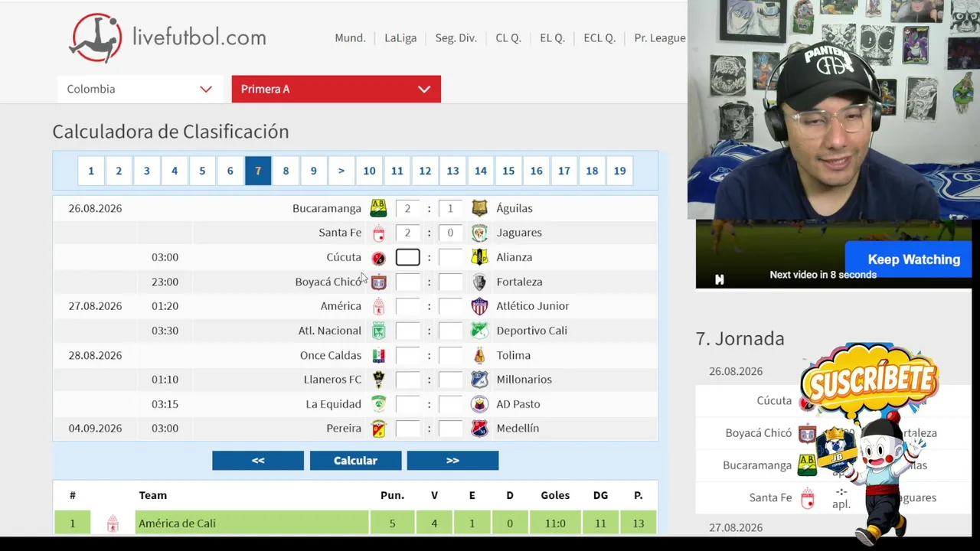Click the Millonarios away score input
The image size is (980, 551).
(x=451, y=380)
